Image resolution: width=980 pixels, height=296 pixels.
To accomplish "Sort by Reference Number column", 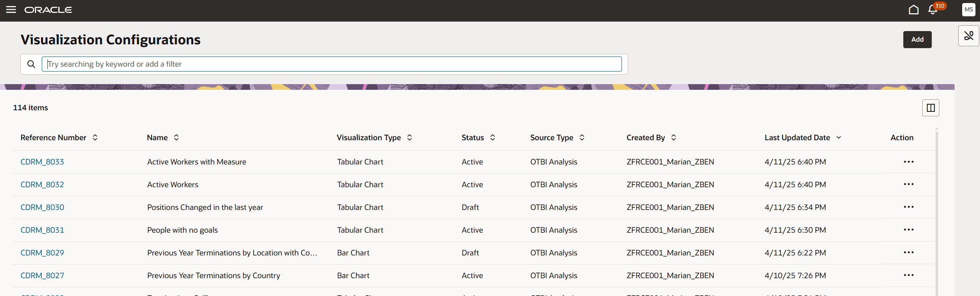I will [x=95, y=138].
